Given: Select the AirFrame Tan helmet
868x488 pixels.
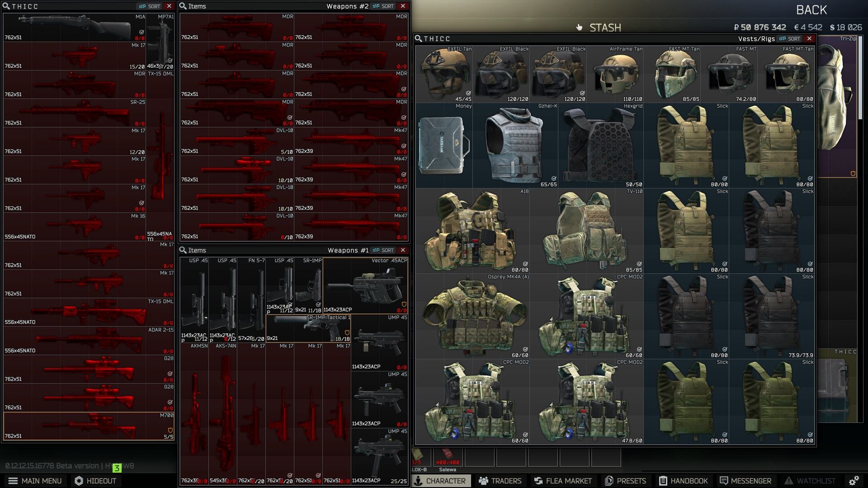Looking at the screenshot, I should (x=615, y=74).
